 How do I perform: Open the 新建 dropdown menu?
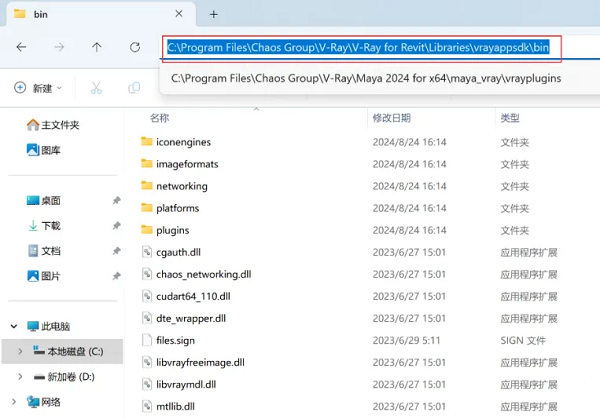[38, 88]
